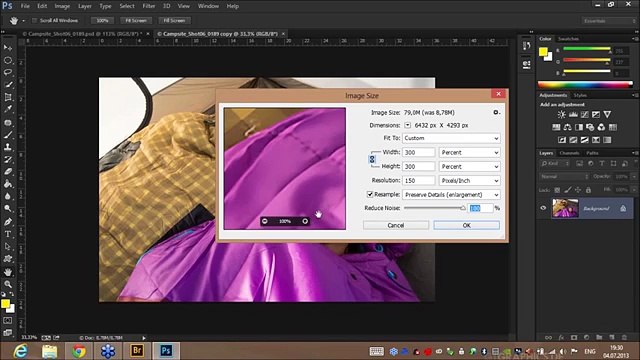Click Cancel in Image Size dialog
640x360 pixels.
pyautogui.click(x=396, y=225)
